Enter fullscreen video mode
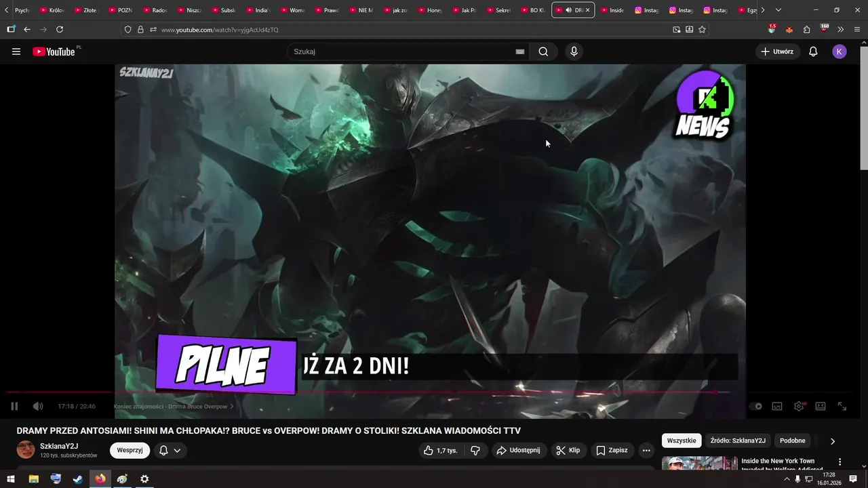Viewport: 868px width, 488px height. 842,407
